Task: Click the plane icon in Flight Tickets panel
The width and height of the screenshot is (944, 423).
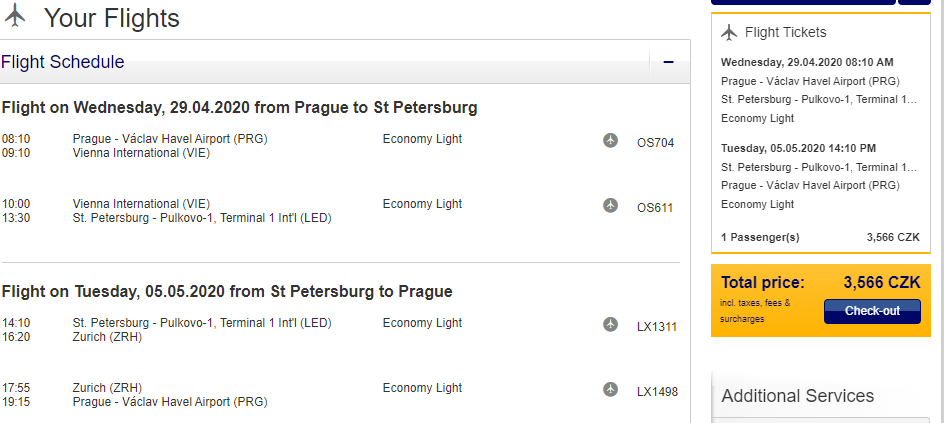Action: (x=729, y=32)
